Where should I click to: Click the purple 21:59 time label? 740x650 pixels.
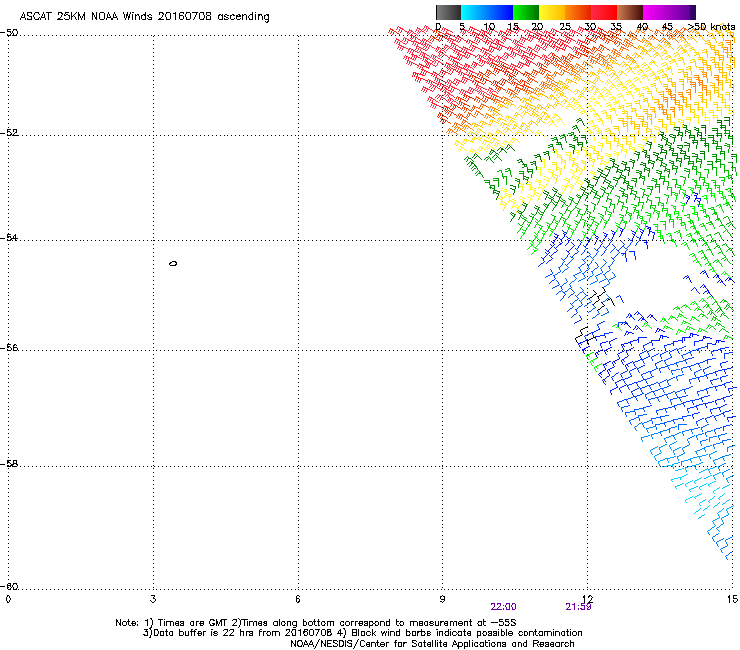(578, 607)
